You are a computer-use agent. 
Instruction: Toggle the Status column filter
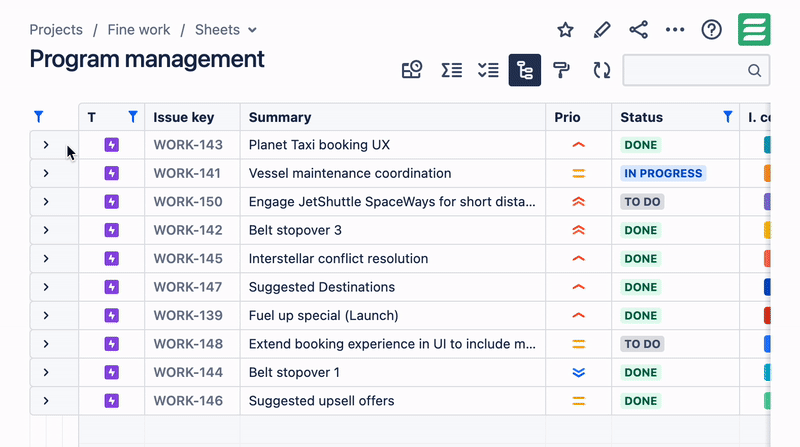point(727,117)
